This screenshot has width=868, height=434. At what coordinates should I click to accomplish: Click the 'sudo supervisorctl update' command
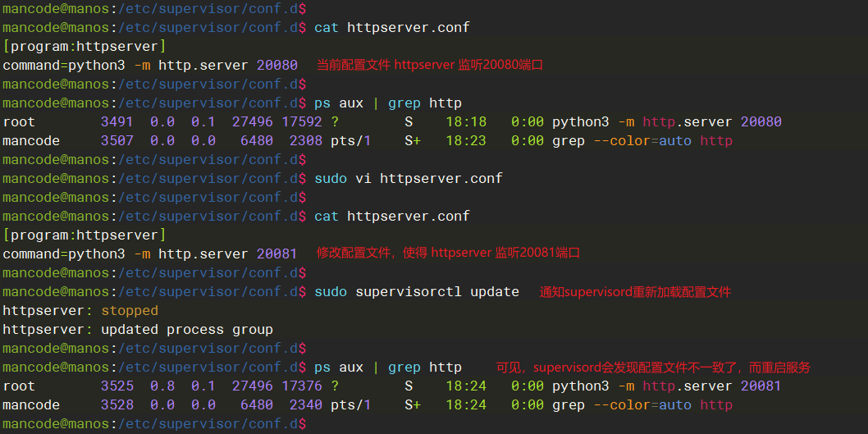pos(416,291)
